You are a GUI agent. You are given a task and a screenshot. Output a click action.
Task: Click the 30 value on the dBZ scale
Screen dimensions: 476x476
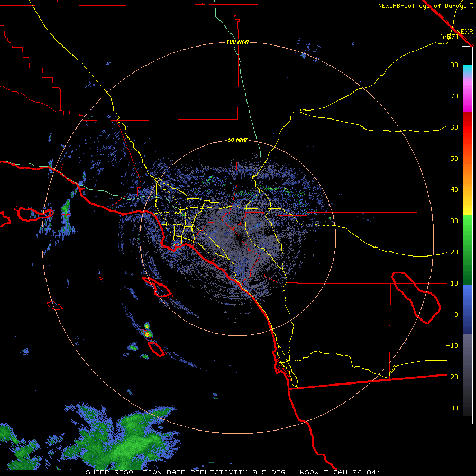(x=454, y=221)
